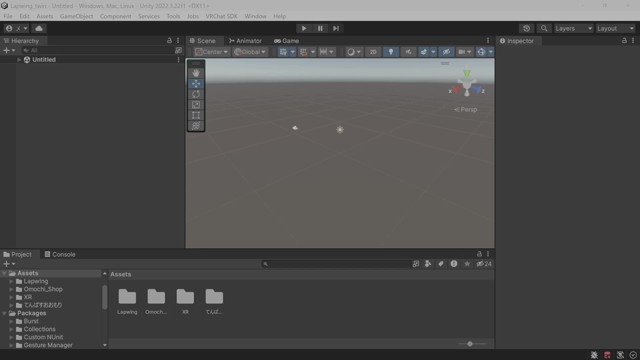
Task: Expand the Lapwing folder in tree
Action: (11, 282)
